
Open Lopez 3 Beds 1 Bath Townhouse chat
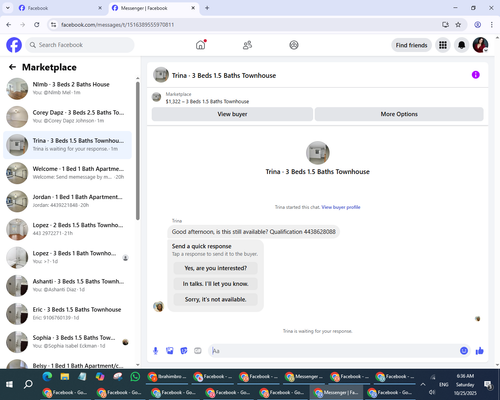pos(68,257)
